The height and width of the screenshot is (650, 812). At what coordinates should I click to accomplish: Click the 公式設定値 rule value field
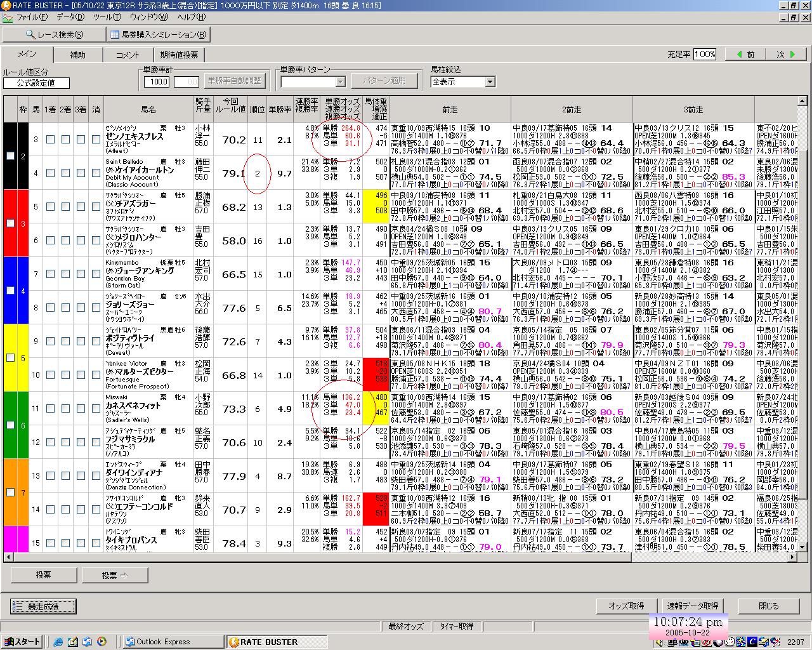point(36,83)
